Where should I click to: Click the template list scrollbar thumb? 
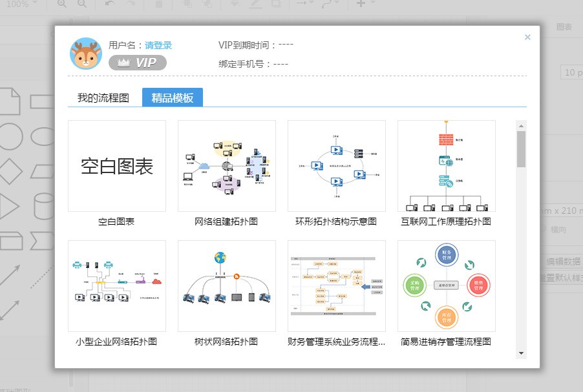pyautogui.click(x=522, y=149)
